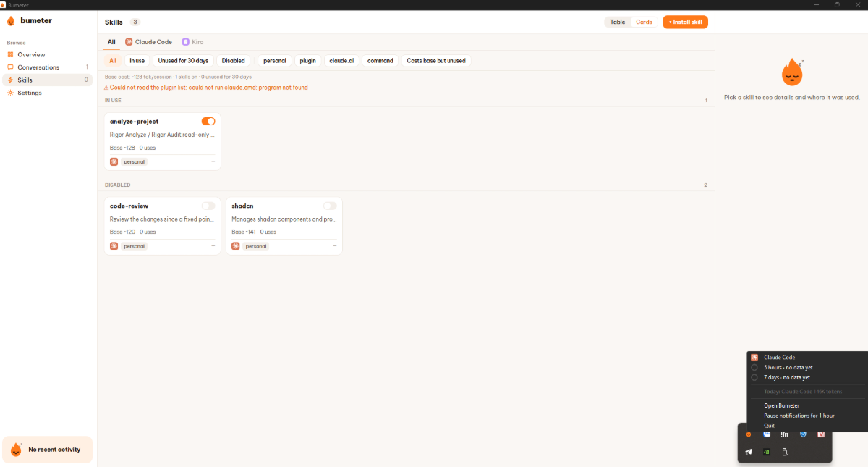The height and width of the screenshot is (467, 868).
Task: Click the sleeping flame mascot in details panel
Action: pyautogui.click(x=791, y=72)
